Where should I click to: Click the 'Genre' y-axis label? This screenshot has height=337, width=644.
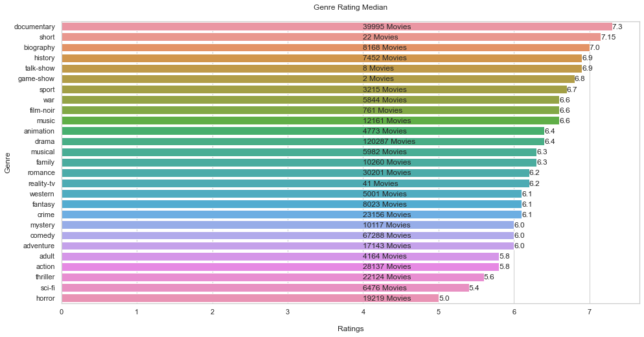8,162
